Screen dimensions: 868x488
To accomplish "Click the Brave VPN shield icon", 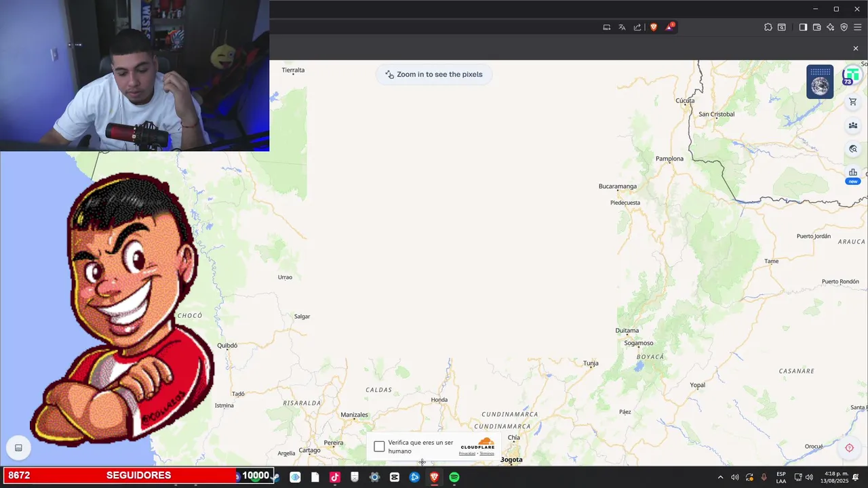I will click(x=844, y=27).
